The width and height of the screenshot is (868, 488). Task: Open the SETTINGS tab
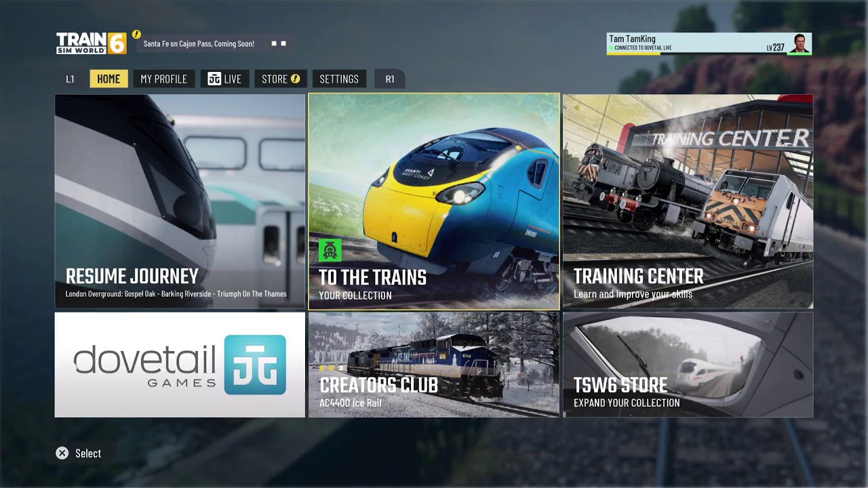pyautogui.click(x=339, y=79)
